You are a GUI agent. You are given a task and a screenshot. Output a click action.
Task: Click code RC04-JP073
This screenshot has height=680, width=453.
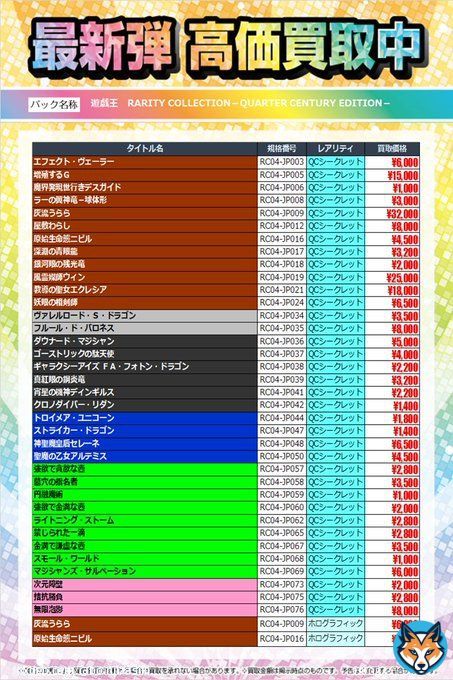click(x=282, y=584)
